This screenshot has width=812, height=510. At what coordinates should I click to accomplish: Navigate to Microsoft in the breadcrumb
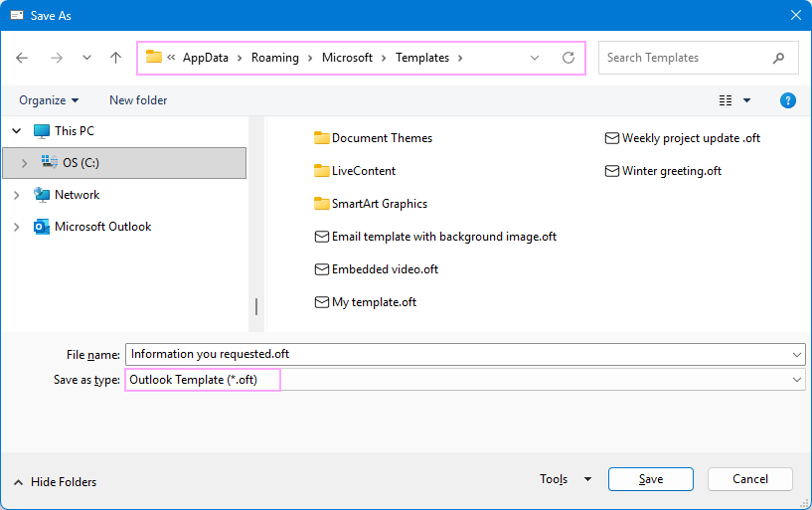[347, 58]
